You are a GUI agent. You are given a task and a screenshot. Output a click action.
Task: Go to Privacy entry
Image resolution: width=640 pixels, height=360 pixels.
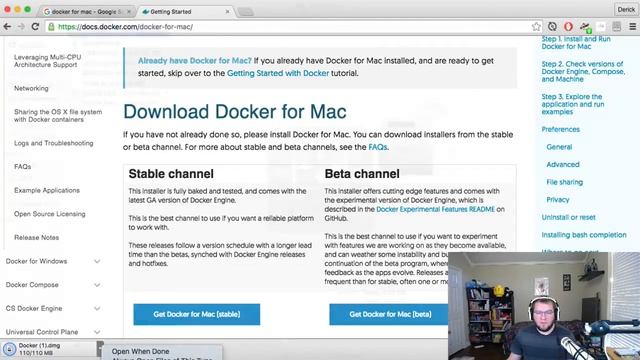tap(558, 200)
